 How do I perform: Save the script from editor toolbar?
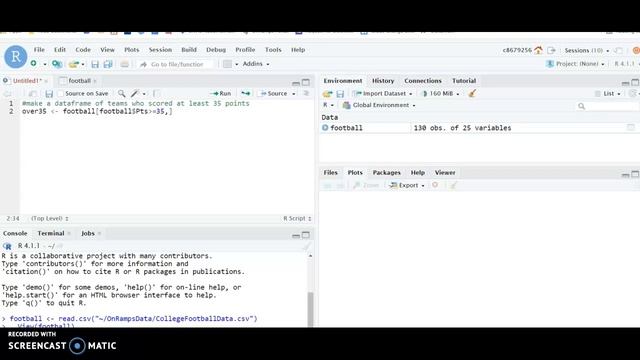pyautogui.click(x=49, y=94)
